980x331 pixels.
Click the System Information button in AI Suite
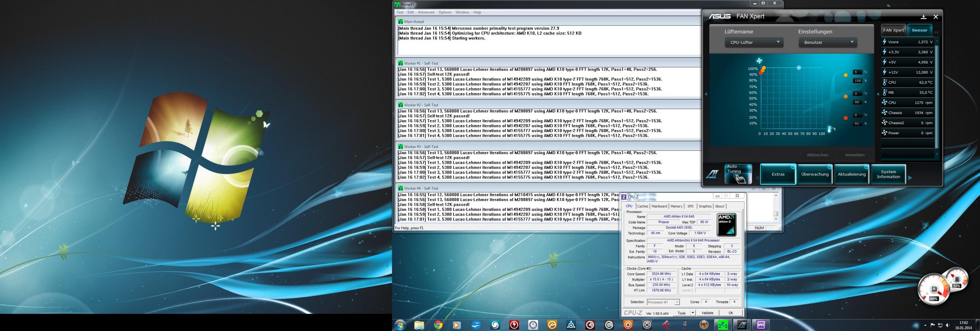click(888, 174)
